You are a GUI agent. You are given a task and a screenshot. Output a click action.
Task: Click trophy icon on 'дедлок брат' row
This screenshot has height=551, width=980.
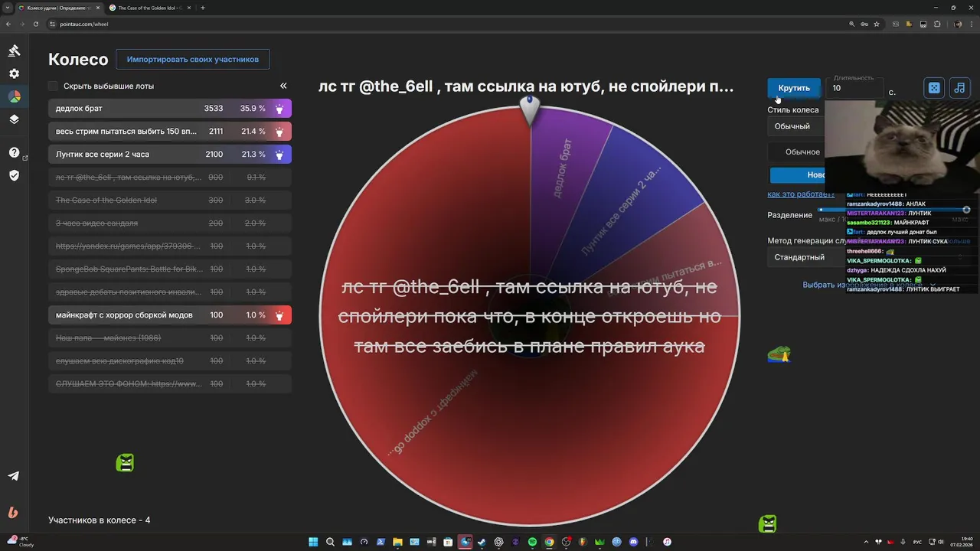pyautogui.click(x=279, y=109)
